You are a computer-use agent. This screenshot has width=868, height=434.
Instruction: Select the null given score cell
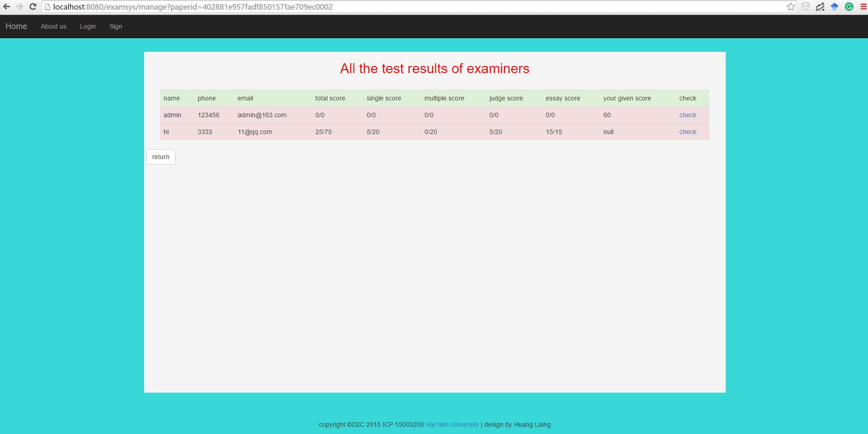click(x=609, y=132)
